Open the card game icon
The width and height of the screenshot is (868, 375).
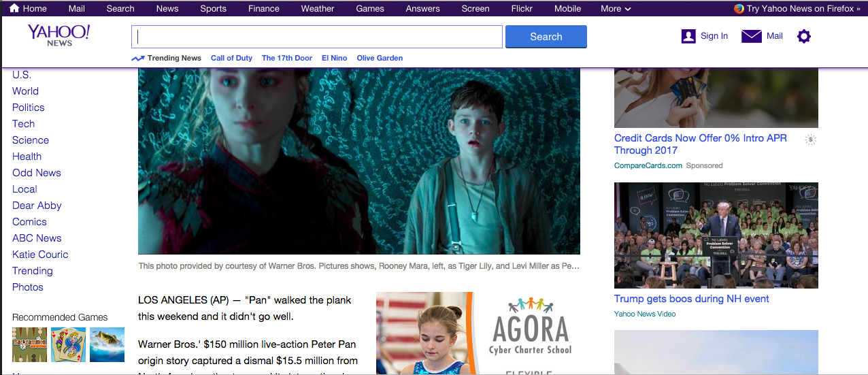click(69, 344)
